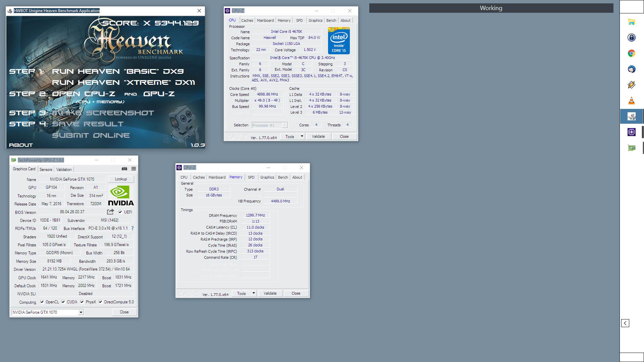Click Validate in CPU-Z CPU window
Viewport: 644px width, 362px height.
point(318,136)
